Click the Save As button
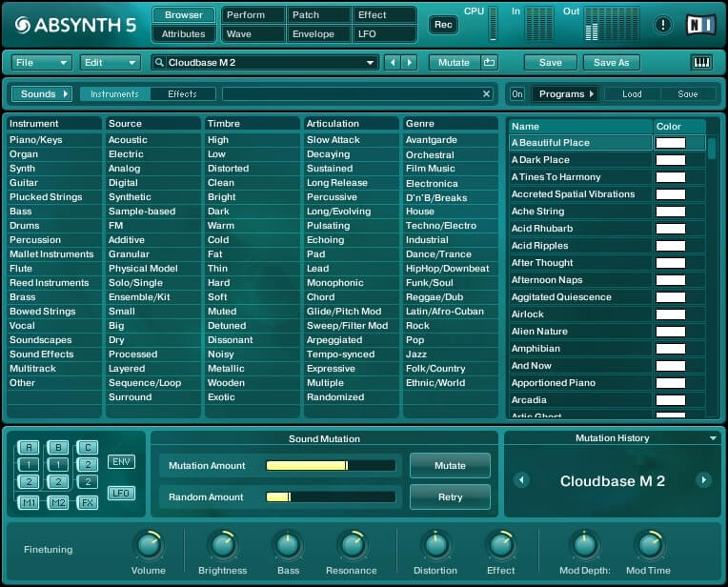 (x=611, y=63)
